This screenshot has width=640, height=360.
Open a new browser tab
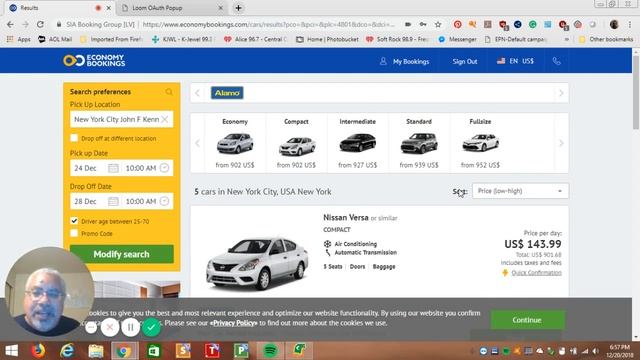(x=238, y=8)
